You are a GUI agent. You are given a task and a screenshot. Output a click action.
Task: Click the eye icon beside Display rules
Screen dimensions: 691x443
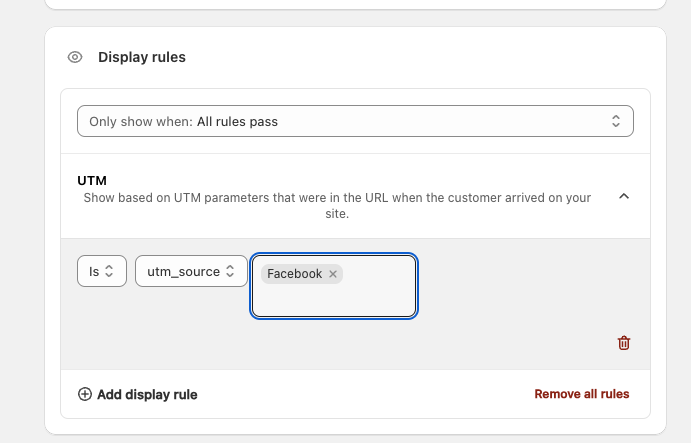[75, 57]
